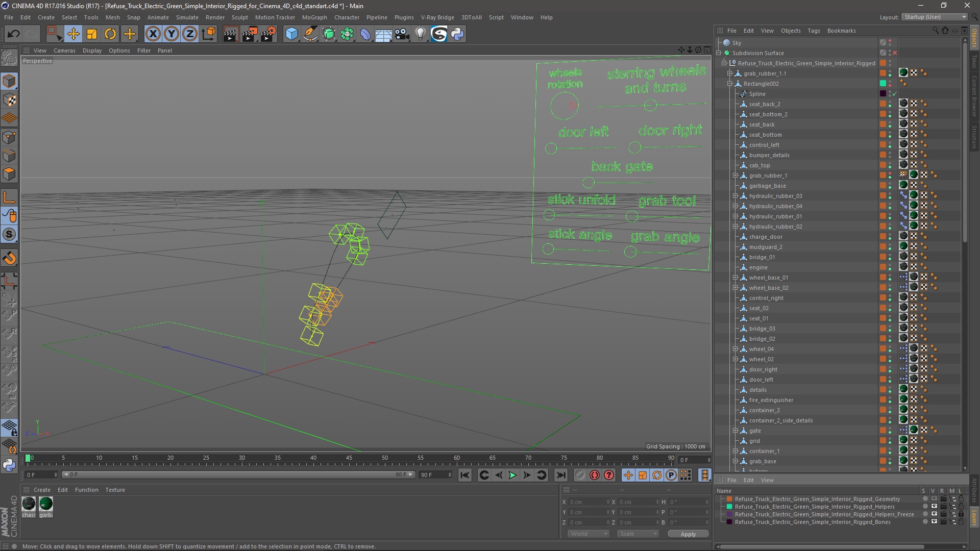Switch to Texture mode in left palette
The height and width of the screenshot is (551, 980).
click(9, 100)
